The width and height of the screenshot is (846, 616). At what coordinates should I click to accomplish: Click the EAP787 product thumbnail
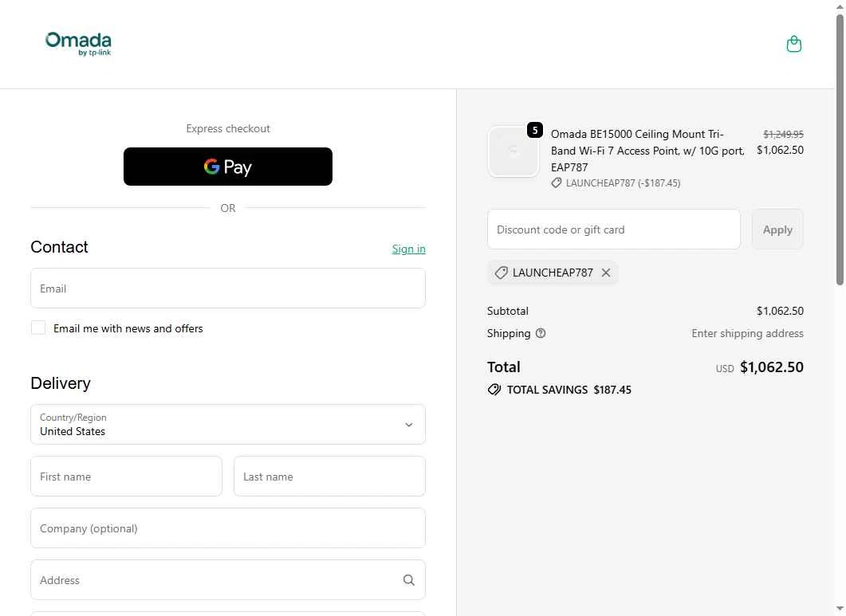pyautogui.click(x=514, y=151)
